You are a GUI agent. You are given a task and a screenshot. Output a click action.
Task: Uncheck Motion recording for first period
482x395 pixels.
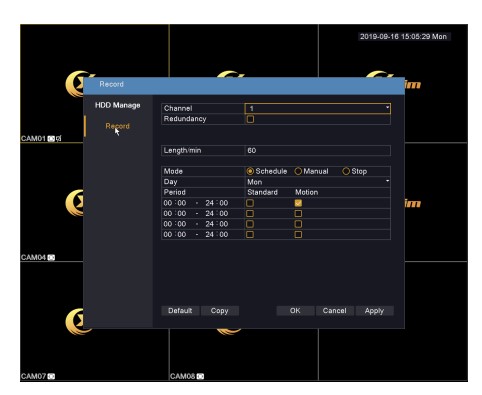(298, 203)
